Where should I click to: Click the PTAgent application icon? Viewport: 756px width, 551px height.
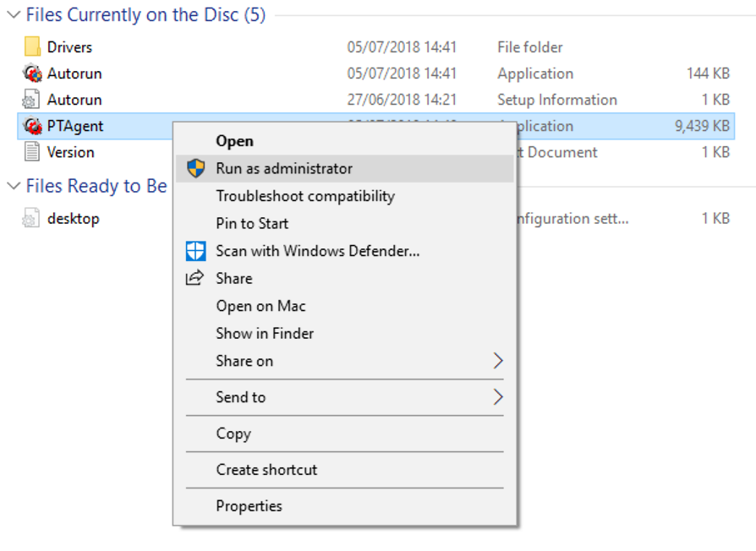point(32,126)
